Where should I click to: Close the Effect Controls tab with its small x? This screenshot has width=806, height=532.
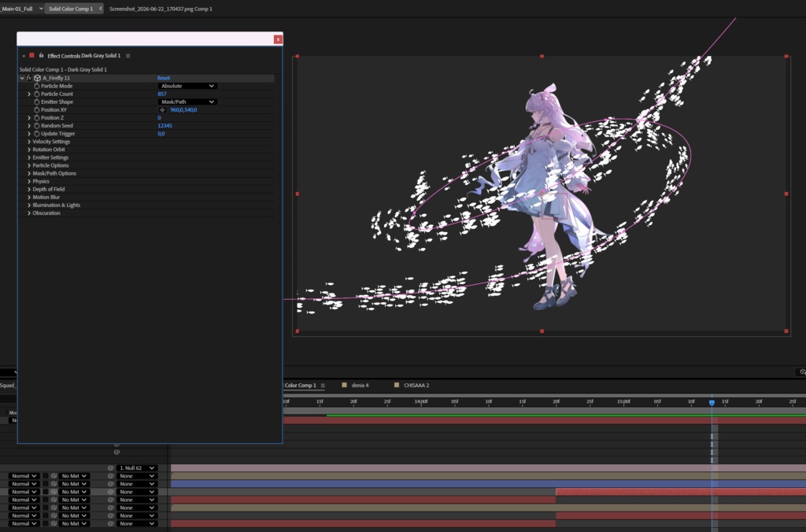(24, 56)
